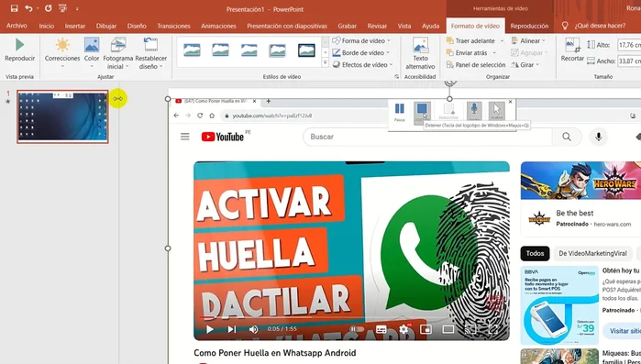Open the Forma de vídeo dropdown
This screenshot has width=641, height=364.
pyautogui.click(x=361, y=41)
